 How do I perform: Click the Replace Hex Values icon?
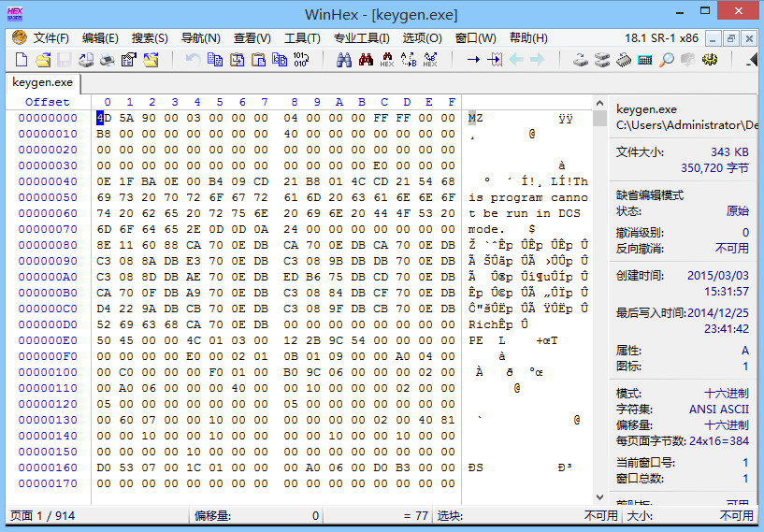[x=430, y=60]
